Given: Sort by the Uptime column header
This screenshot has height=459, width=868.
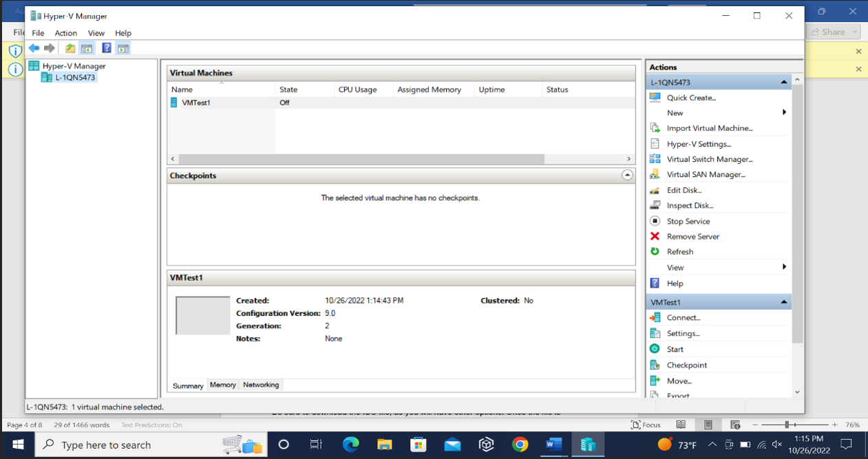Looking at the screenshot, I should (508, 89).
